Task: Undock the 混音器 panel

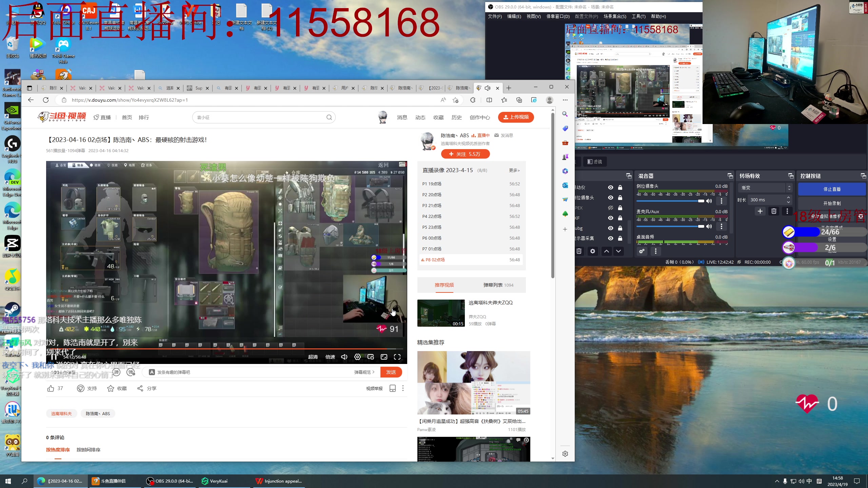Action: [730, 176]
